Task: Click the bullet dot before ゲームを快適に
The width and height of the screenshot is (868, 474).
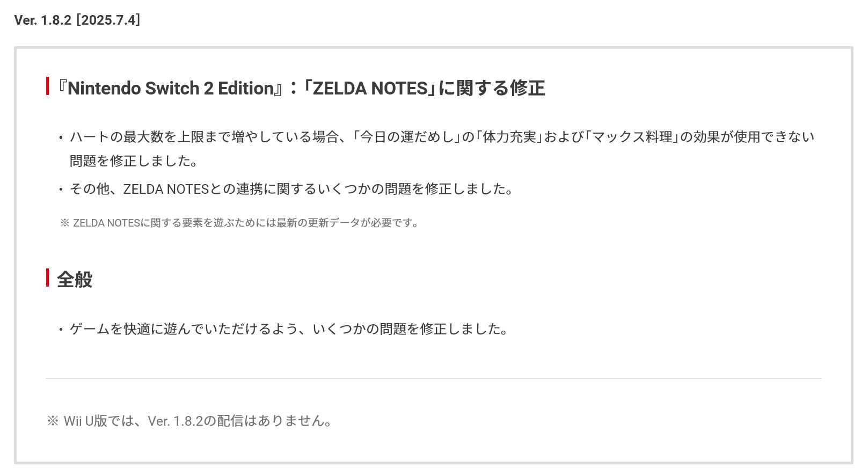Action: (x=61, y=330)
